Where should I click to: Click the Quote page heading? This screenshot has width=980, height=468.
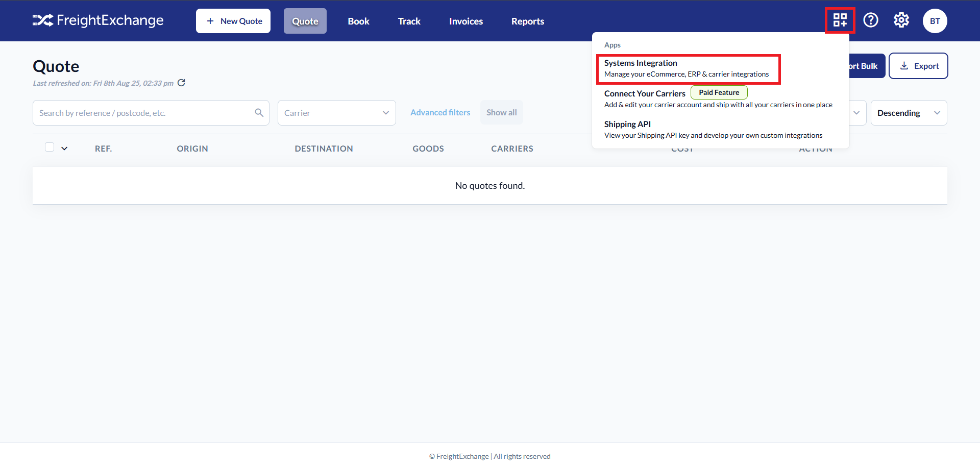pyautogui.click(x=56, y=66)
